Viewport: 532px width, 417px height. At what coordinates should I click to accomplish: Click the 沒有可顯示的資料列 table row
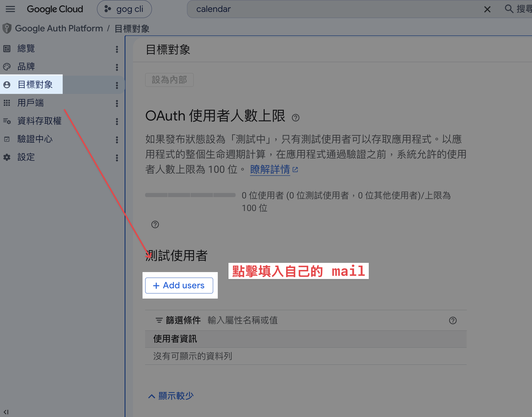click(306, 356)
